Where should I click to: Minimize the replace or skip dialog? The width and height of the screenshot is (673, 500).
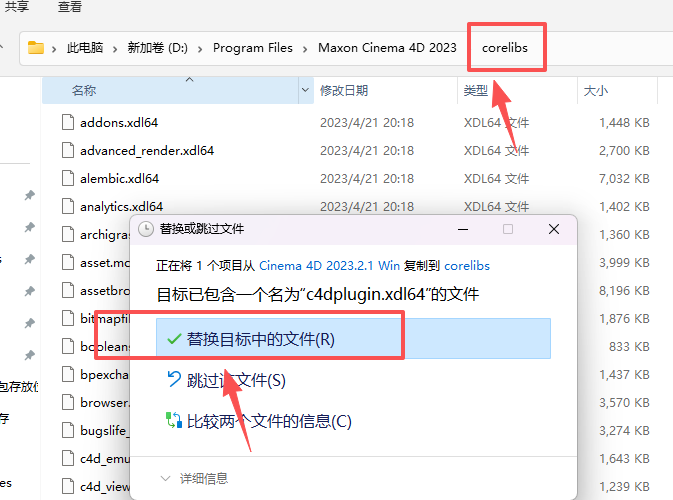coord(463,229)
